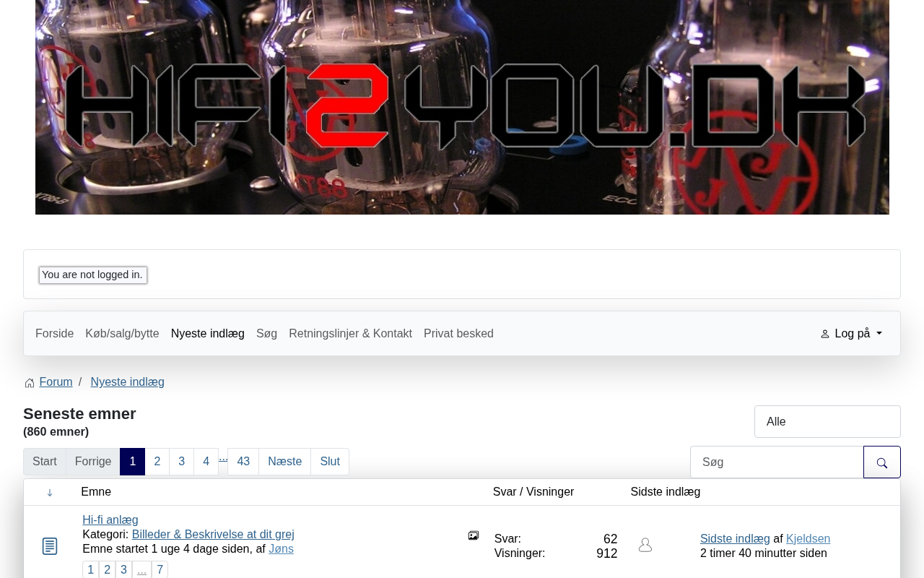Open Billeder & Beskrivelse at dit grej category

213,535
